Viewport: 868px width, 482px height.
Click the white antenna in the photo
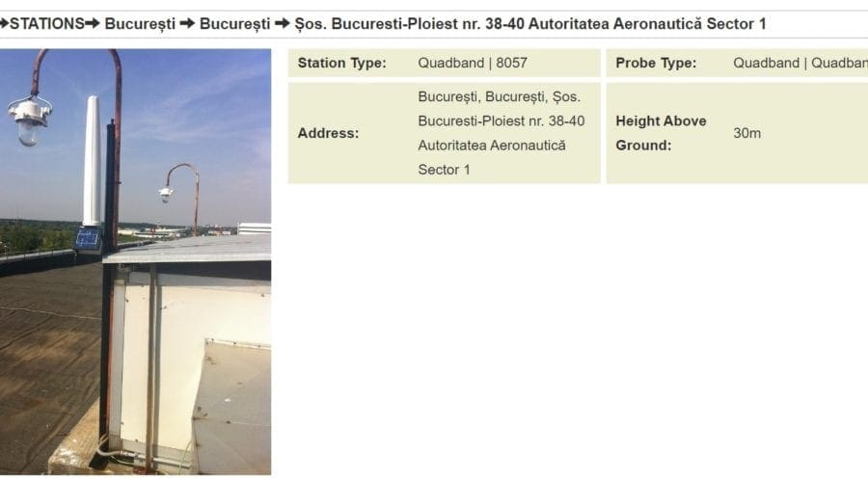[x=93, y=161]
